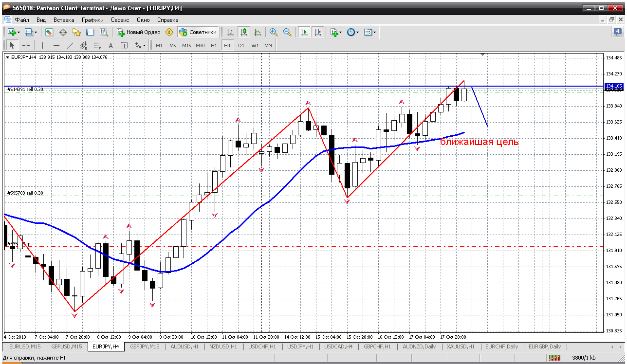This screenshot has width=627, height=364.
Task: Open the arrows objects dropdown
Action: (140, 45)
